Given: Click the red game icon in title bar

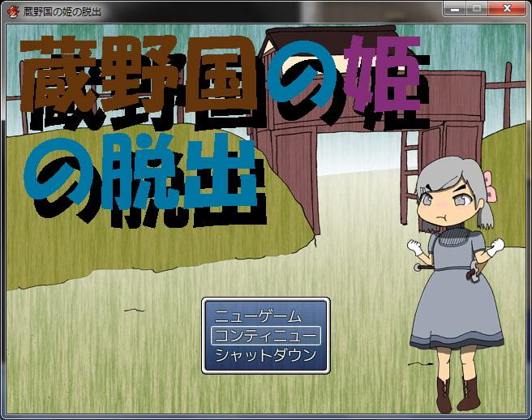Looking at the screenshot, I should click(12, 9).
